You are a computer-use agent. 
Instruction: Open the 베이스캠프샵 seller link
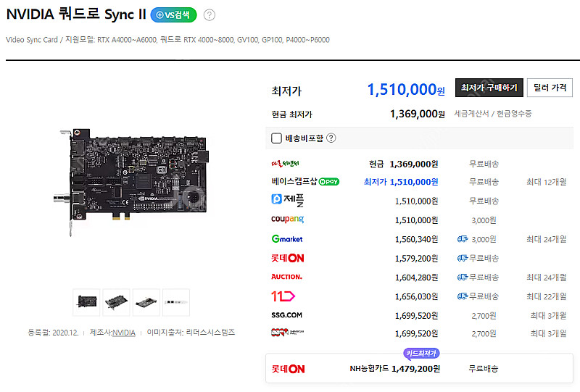point(294,181)
